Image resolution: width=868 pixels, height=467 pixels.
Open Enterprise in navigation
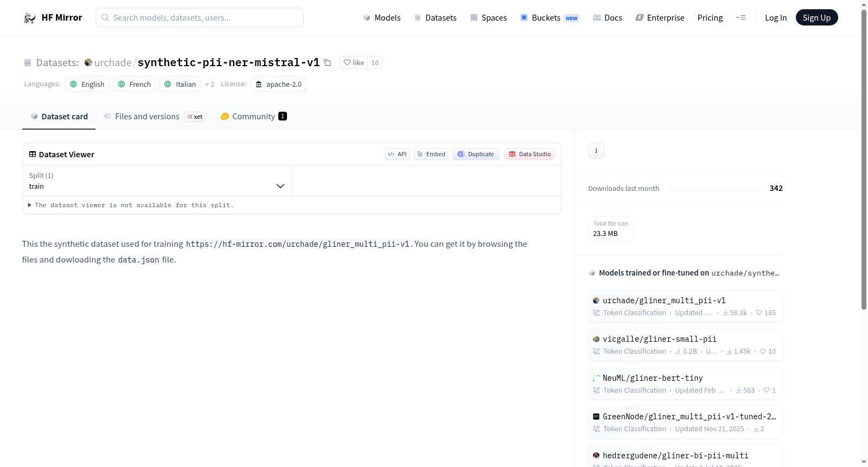660,18
